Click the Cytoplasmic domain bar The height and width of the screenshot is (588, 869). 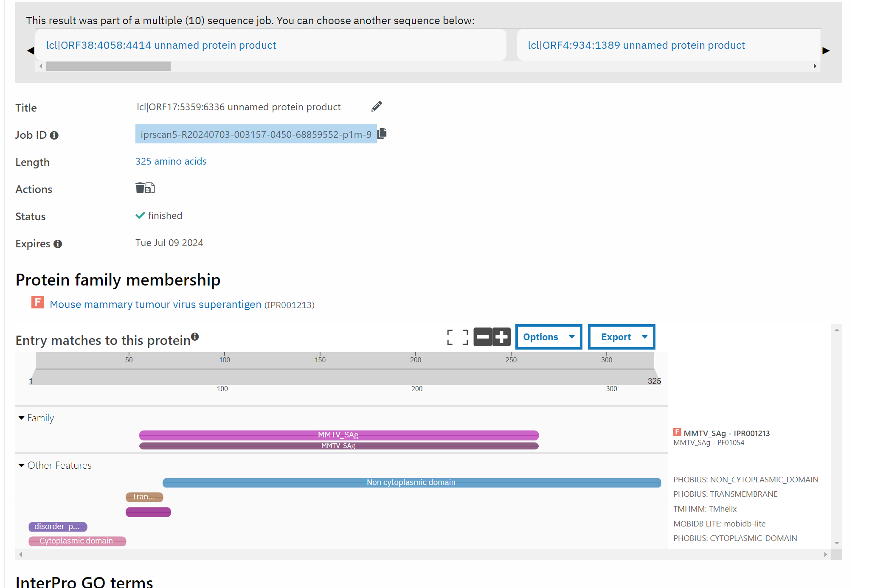[77, 541]
